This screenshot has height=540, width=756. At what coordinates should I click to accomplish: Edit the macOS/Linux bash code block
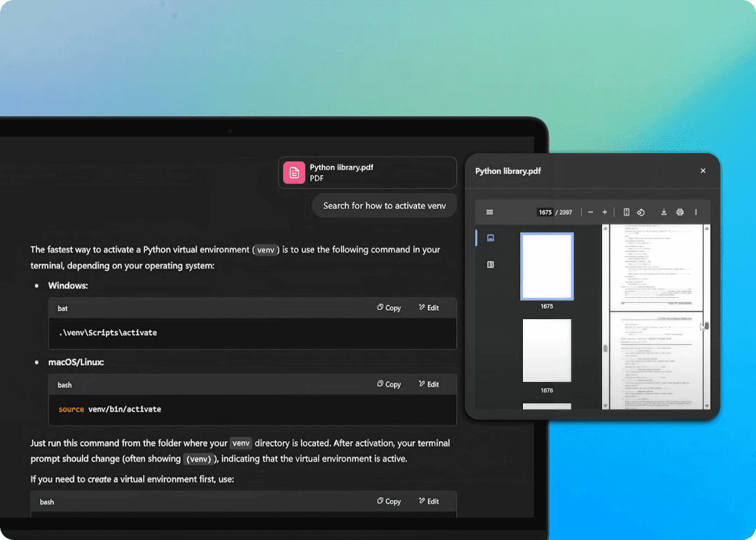coord(429,384)
